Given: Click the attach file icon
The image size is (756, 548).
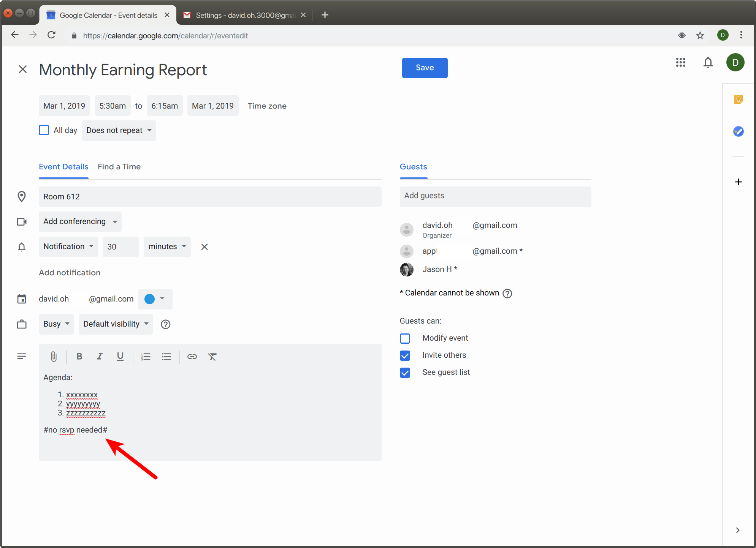Looking at the screenshot, I should point(54,356).
